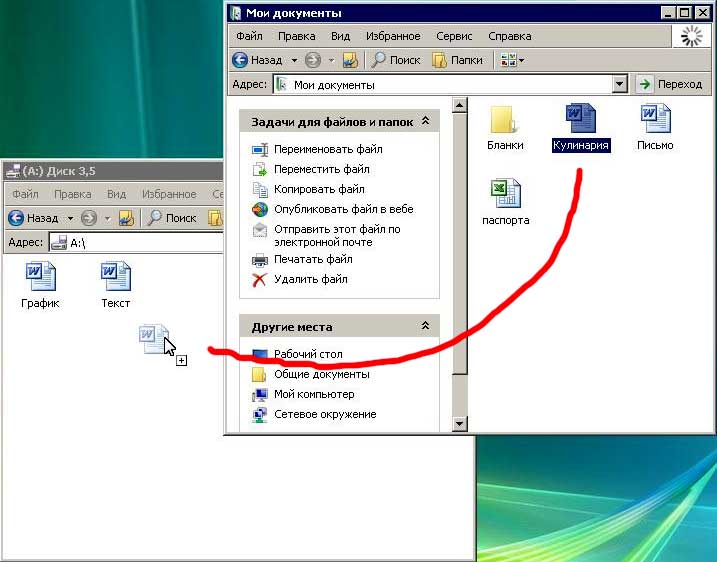Image resolution: width=717 pixels, height=562 pixels.
Task: Maximize the Мои документы window
Action: [685, 13]
